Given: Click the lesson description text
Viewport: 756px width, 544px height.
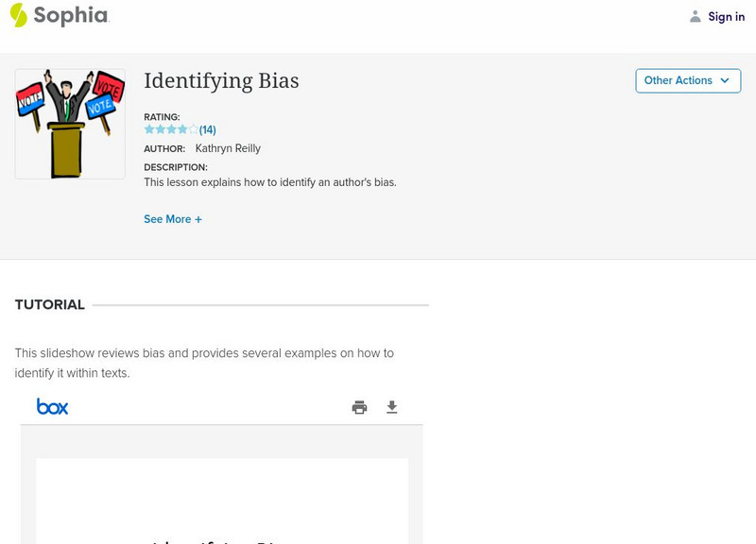Looking at the screenshot, I should pyautogui.click(x=270, y=182).
